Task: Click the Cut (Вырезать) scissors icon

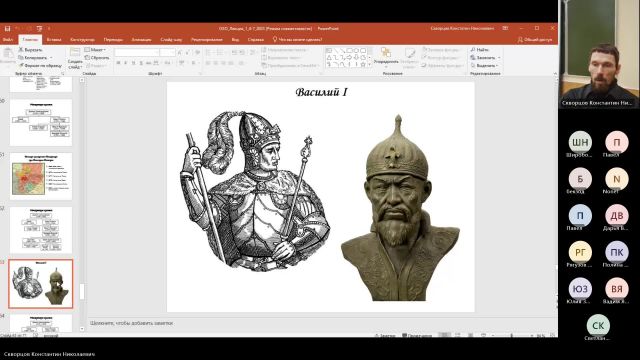Action: coord(21,49)
